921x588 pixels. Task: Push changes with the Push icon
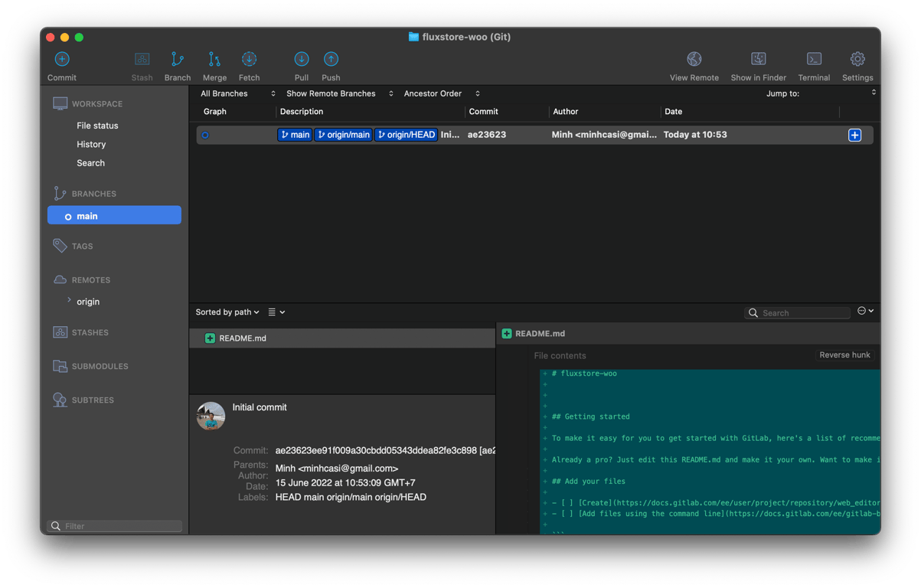[x=331, y=59]
